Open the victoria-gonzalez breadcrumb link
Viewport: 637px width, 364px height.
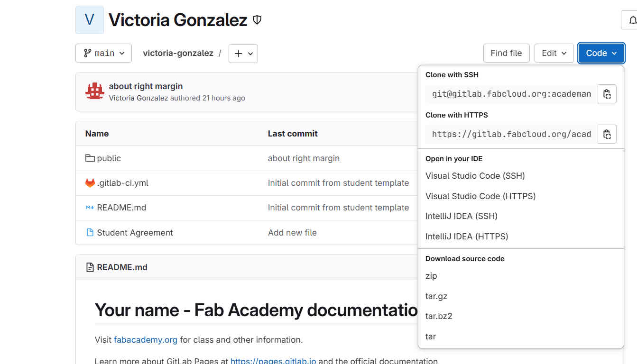tap(178, 53)
